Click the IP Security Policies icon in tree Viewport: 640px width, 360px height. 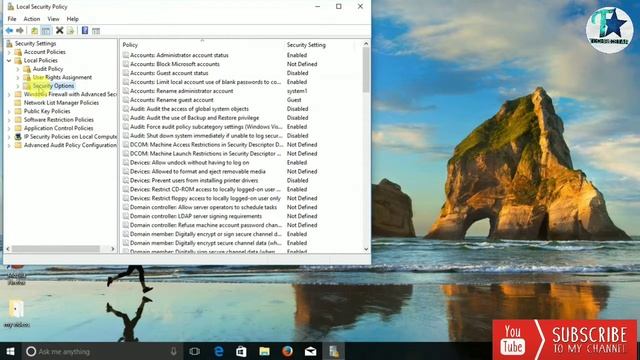coord(18,137)
